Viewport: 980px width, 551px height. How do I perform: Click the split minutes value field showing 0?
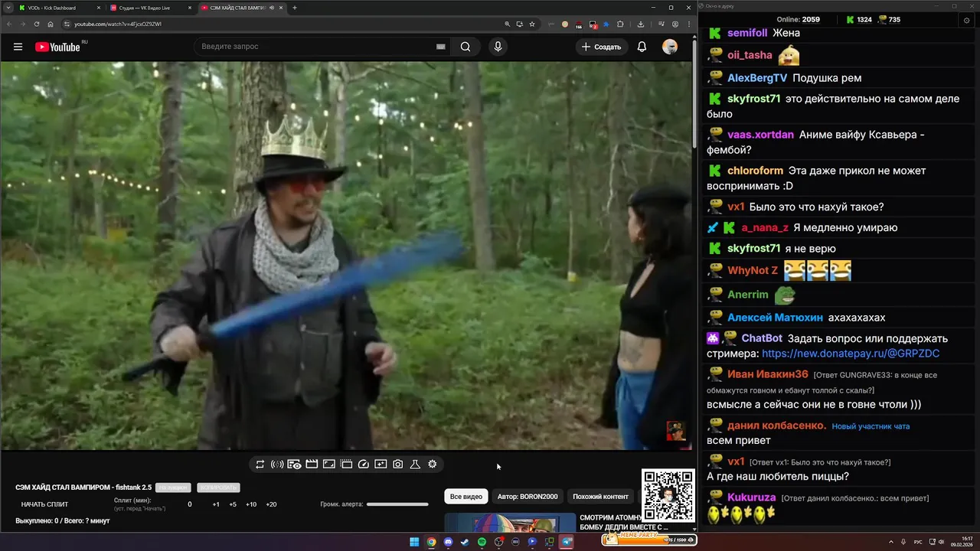point(190,504)
